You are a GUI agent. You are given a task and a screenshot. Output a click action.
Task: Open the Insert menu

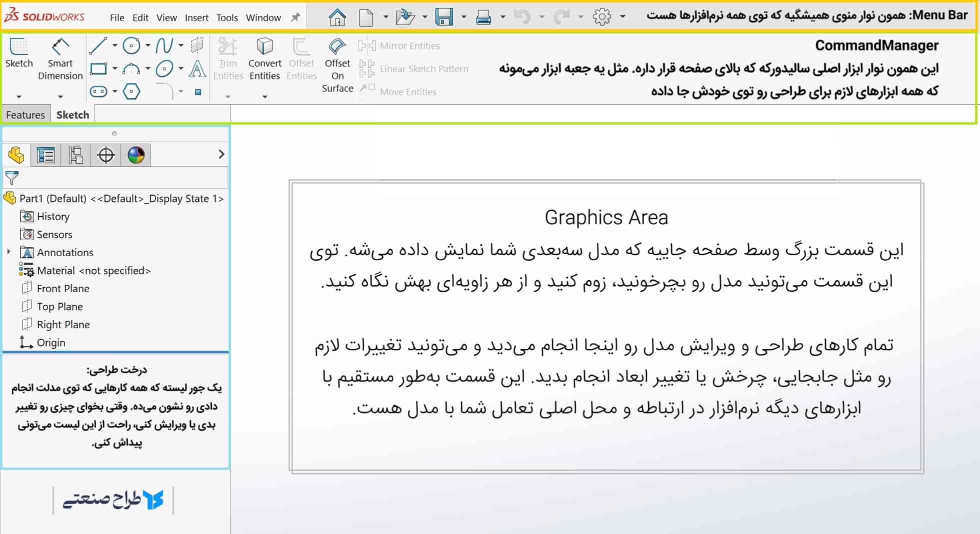point(196,18)
